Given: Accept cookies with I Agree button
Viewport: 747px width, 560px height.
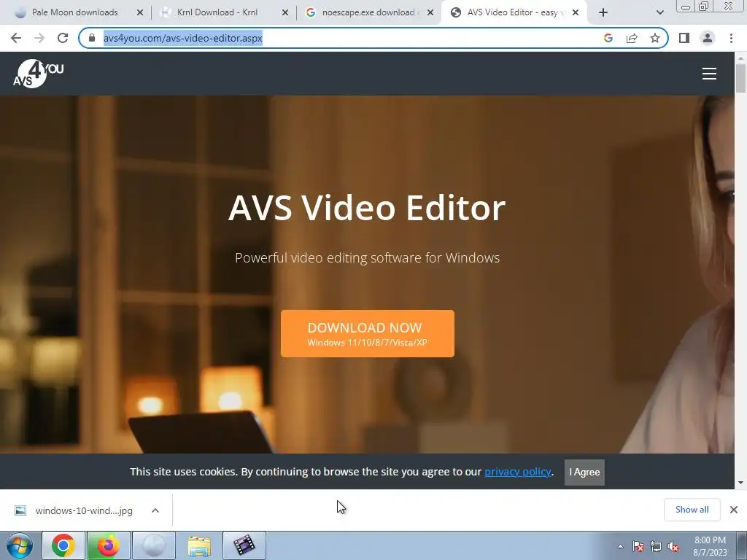Looking at the screenshot, I should 584,472.
